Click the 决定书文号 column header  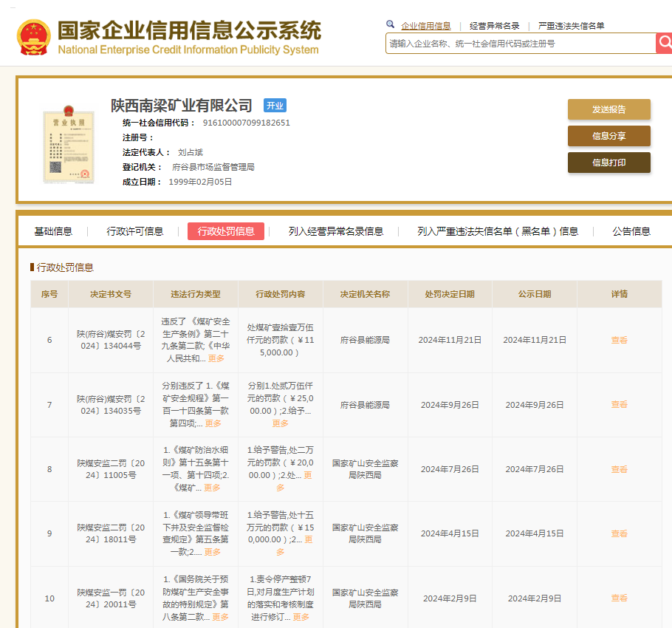pos(111,294)
